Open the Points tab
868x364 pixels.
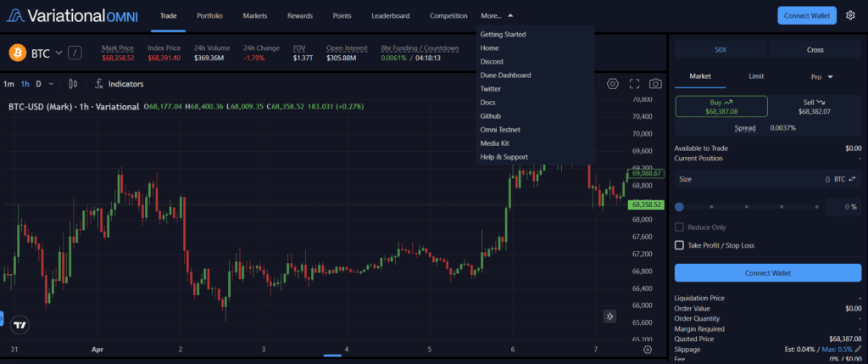[x=342, y=15]
